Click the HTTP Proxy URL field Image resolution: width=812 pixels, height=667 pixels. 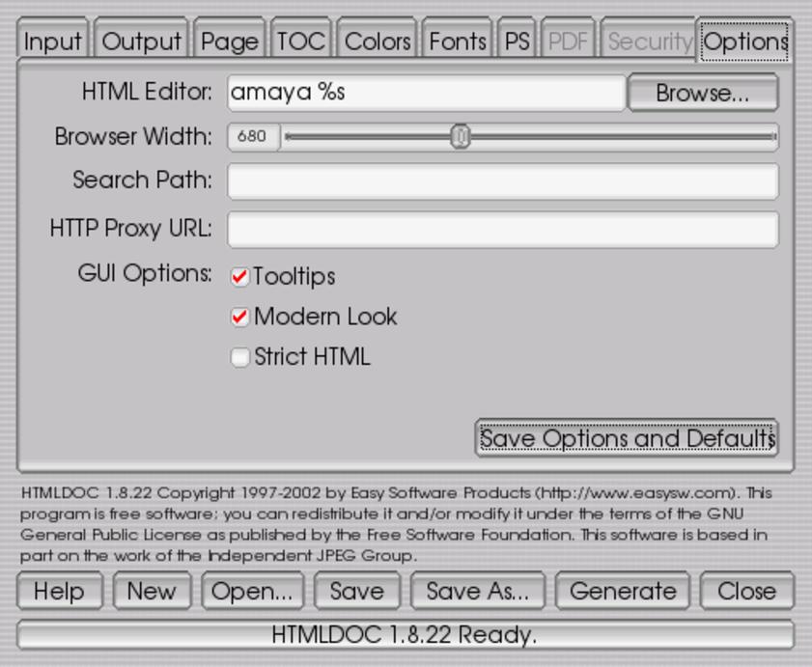pos(502,230)
